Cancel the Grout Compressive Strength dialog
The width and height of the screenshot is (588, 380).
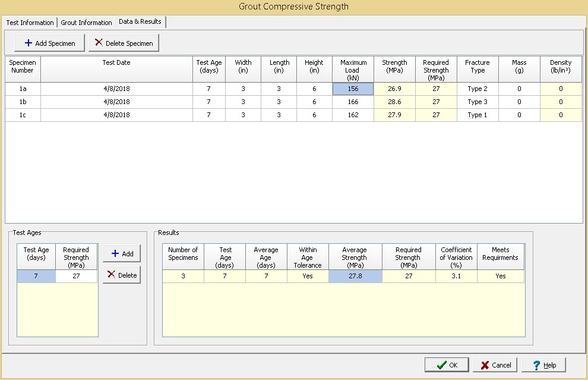point(495,365)
